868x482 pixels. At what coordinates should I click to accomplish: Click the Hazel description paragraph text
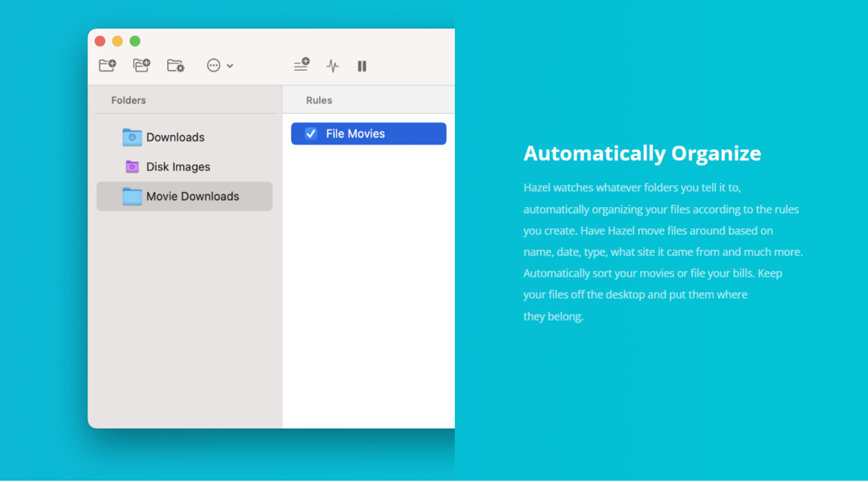coord(661,251)
